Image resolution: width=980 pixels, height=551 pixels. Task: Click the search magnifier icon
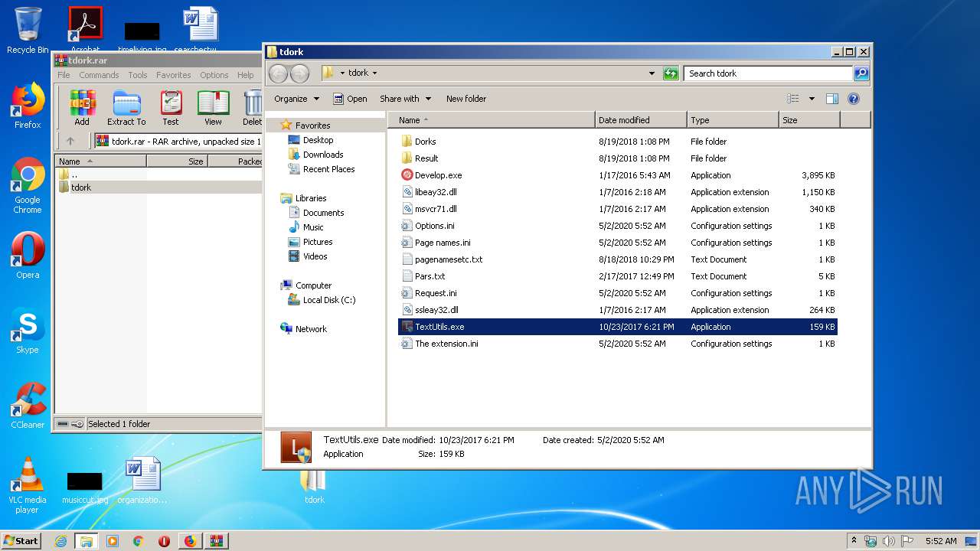[x=861, y=73]
